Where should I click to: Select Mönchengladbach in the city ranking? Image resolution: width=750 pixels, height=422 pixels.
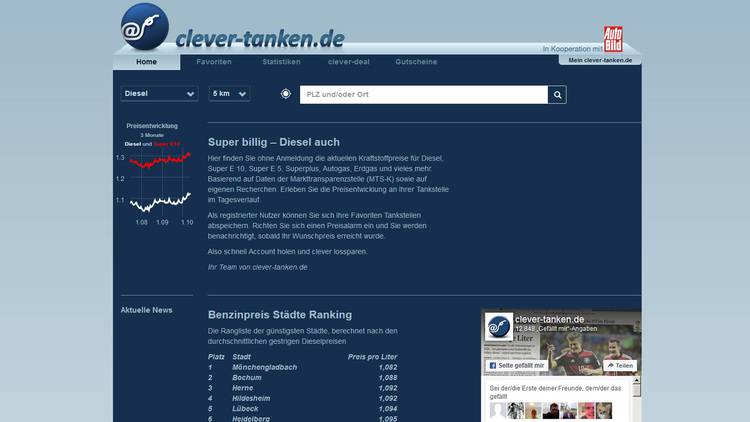[x=264, y=367]
